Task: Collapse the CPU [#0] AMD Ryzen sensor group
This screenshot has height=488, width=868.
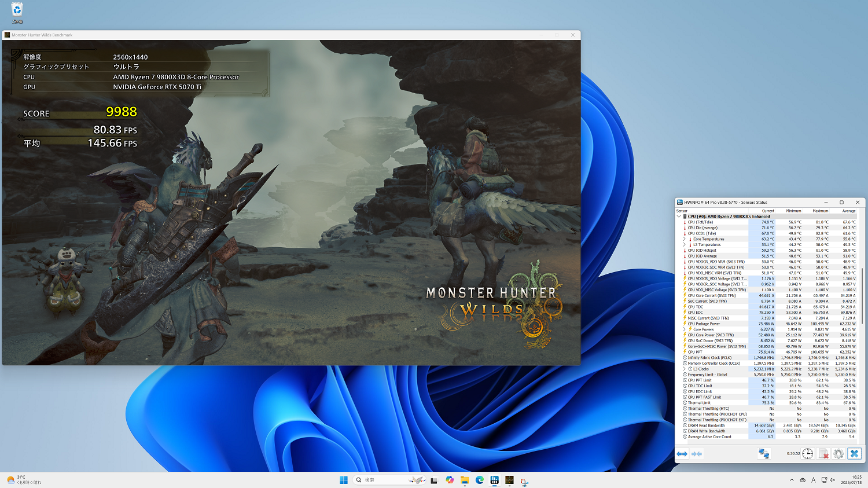Action: coord(679,217)
